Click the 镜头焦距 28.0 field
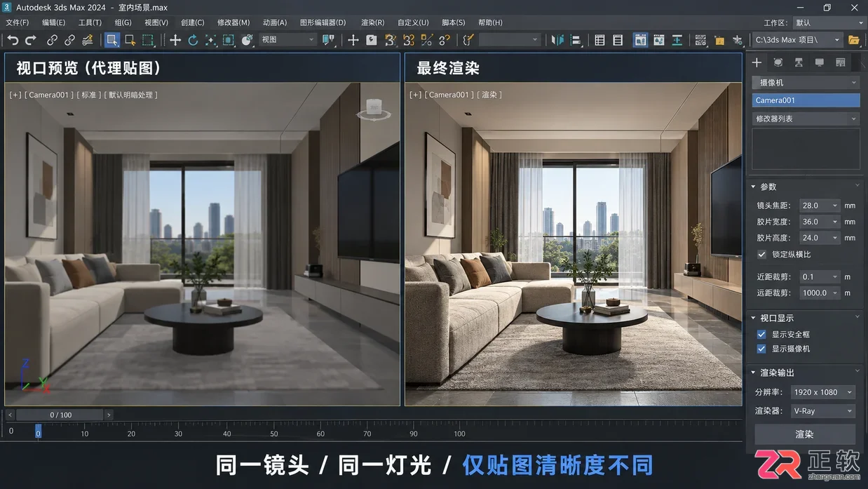 click(820, 206)
